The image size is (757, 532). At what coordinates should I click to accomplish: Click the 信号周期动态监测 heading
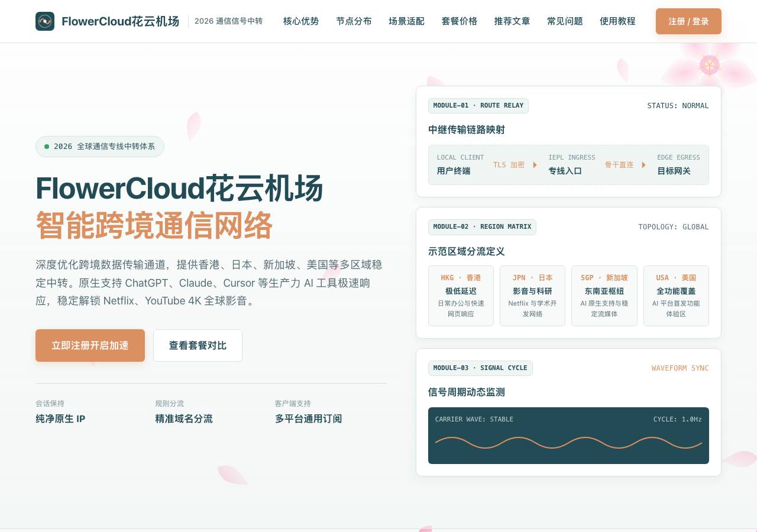[x=467, y=392]
